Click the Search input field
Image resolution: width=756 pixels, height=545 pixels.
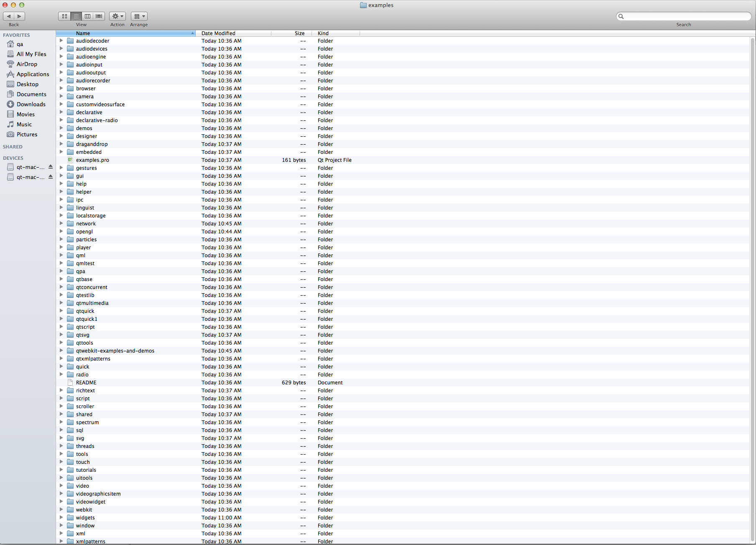coord(686,16)
